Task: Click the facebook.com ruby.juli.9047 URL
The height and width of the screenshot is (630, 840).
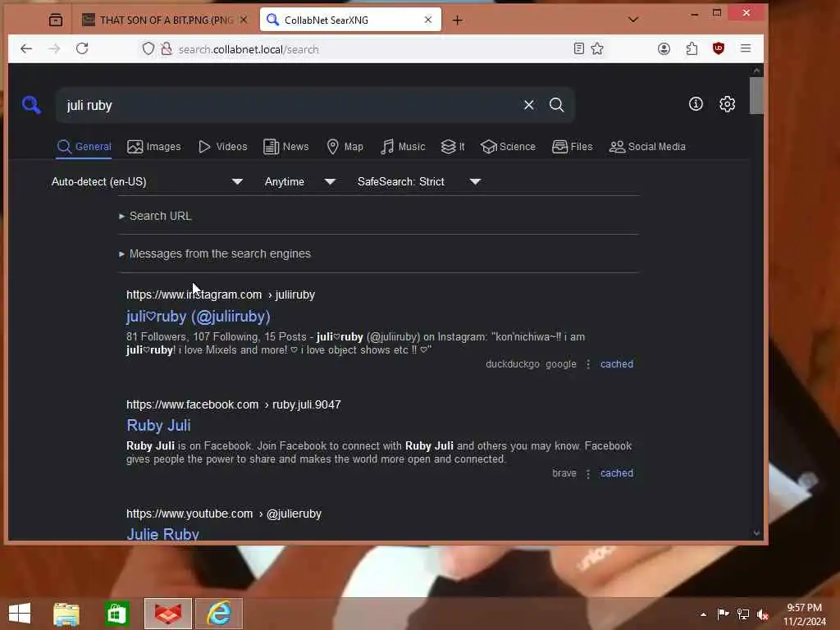Action: 234,404
